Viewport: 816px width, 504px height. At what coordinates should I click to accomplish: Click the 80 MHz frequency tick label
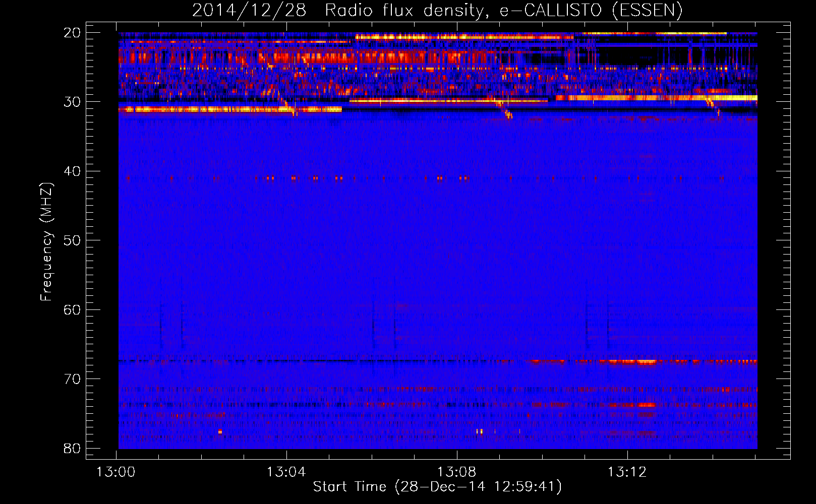pos(72,448)
